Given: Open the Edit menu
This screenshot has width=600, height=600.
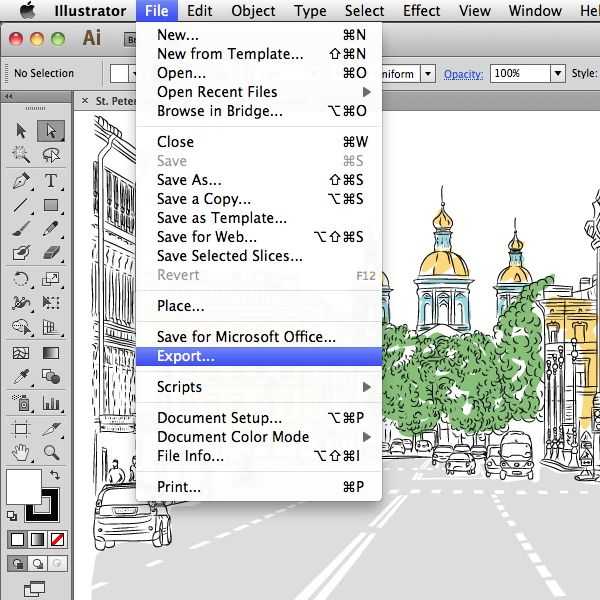Looking at the screenshot, I should 199,11.
